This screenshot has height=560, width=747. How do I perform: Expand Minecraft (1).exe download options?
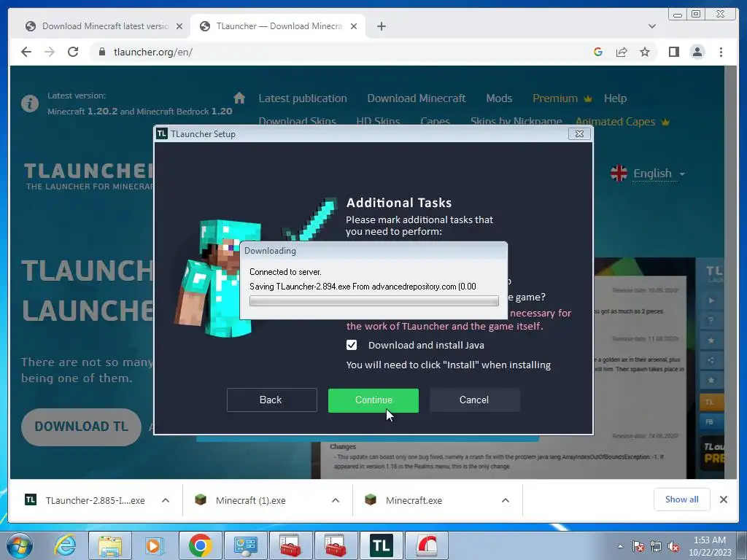[x=336, y=500]
